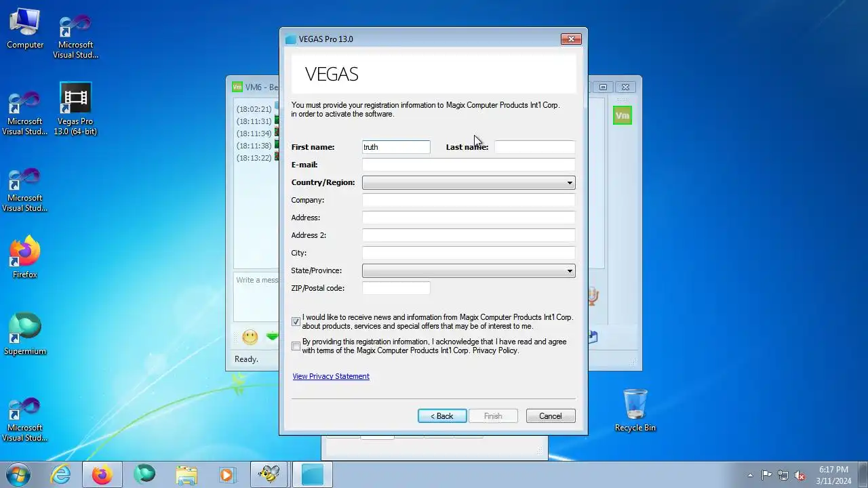Screen dimensions: 868x488
Task: Open the Computer desktop icon
Action: coord(25,29)
